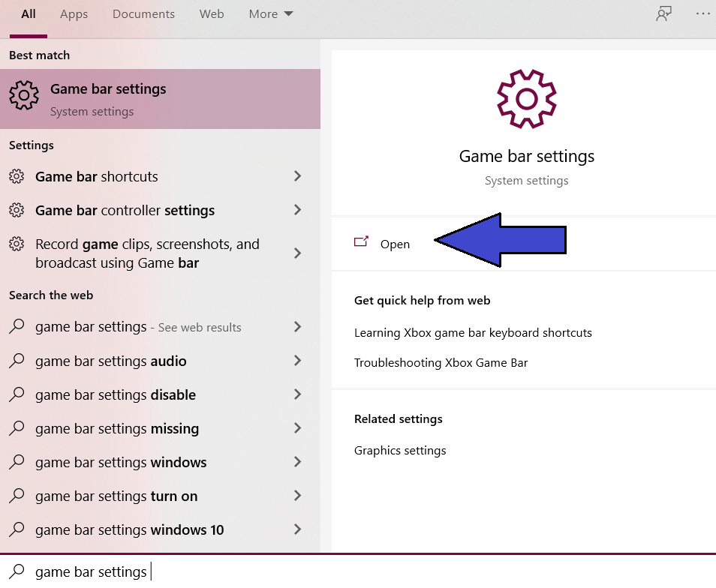The image size is (716, 588).
Task: Open Game bar shortcuts setting
Action: coord(160,176)
